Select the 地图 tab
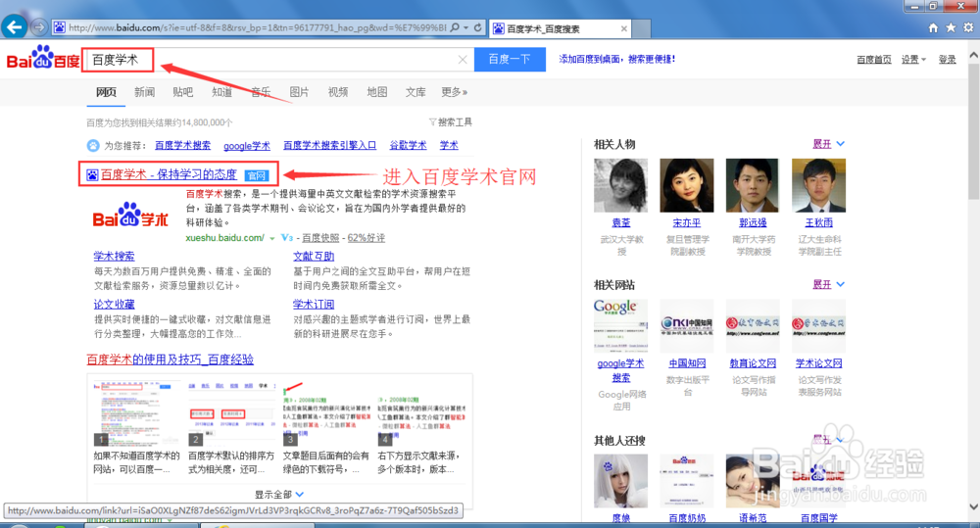Viewport: 980px width, 528px height. 377,92
